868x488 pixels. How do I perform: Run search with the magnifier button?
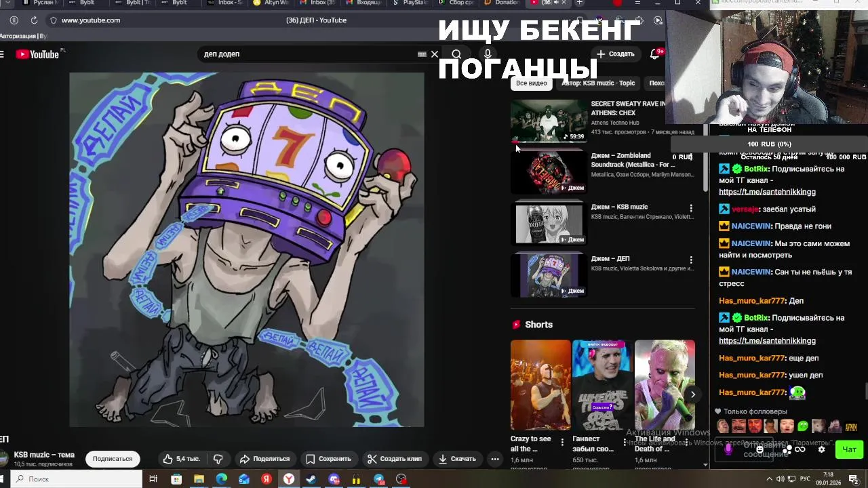pyautogui.click(x=456, y=54)
